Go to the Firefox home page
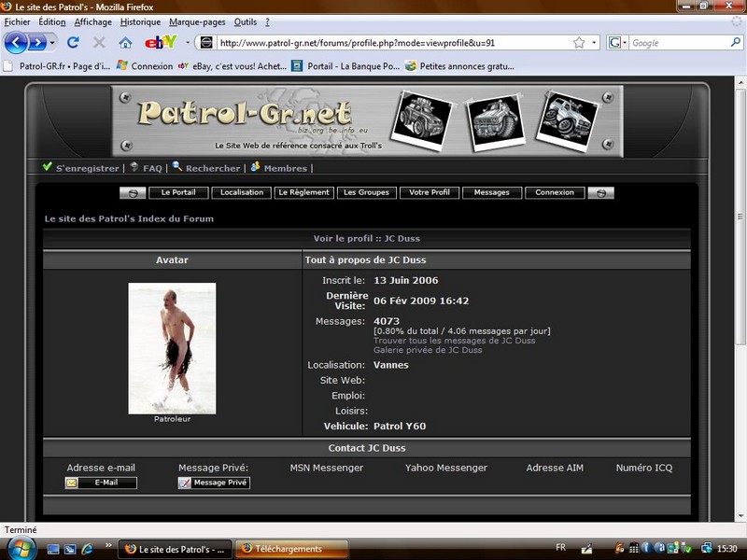Viewport: 747px width, 560px height. 125,43
